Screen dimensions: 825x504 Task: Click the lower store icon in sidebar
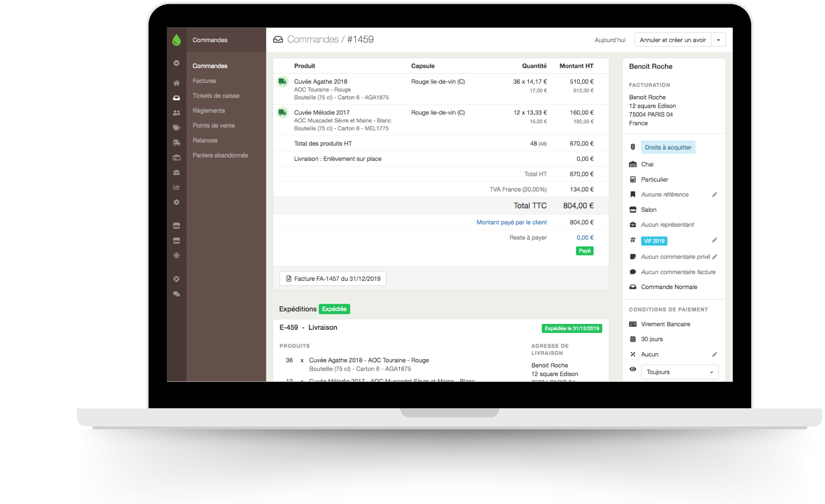tap(176, 241)
